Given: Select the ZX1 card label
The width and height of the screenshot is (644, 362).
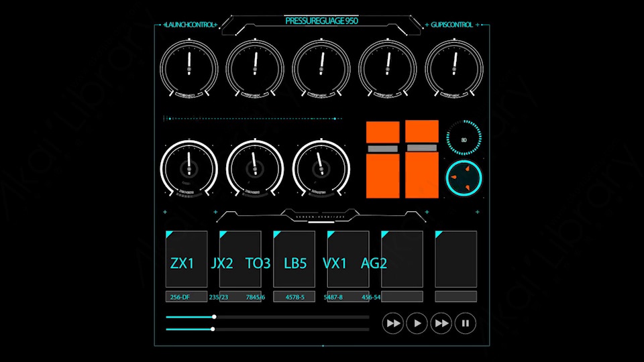Looking at the screenshot, I should pyautogui.click(x=182, y=263).
